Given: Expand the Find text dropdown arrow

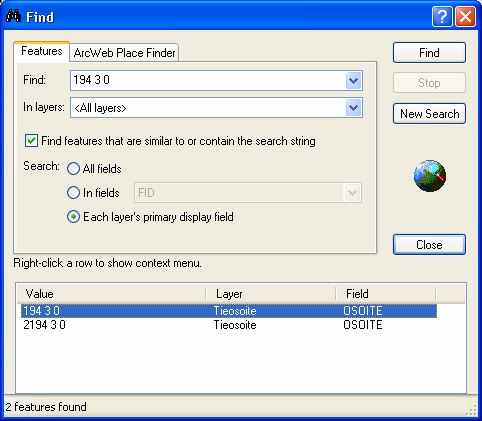Looking at the screenshot, I should tap(353, 80).
